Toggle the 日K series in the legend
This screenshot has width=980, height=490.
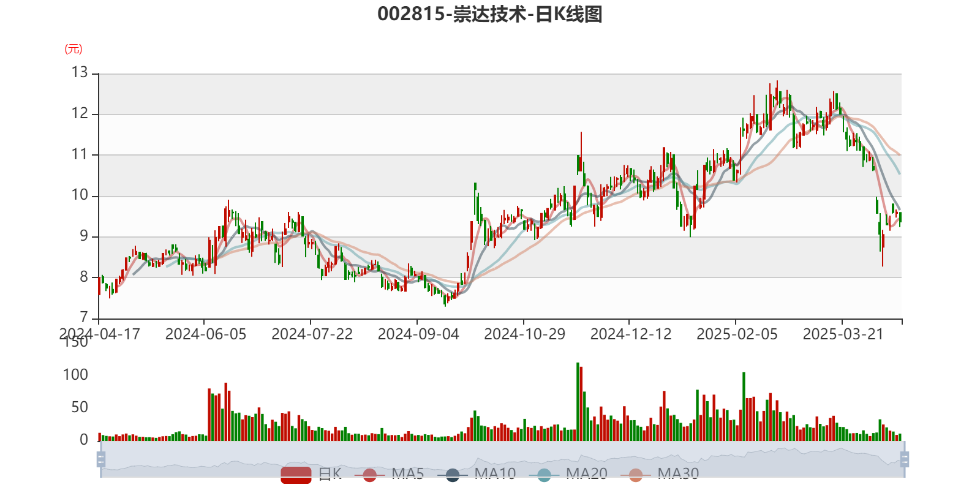click(311, 474)
